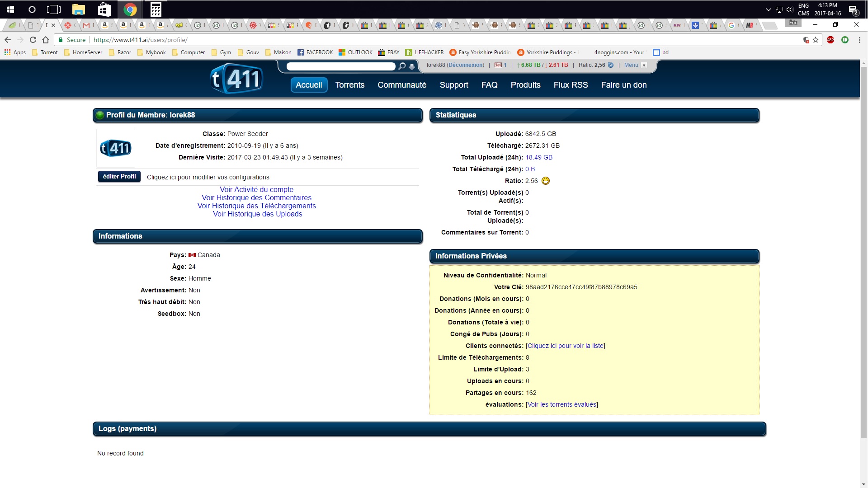Open the Torrents menu
This screenshot has height=488, width=868.
[x=350, y=85]
